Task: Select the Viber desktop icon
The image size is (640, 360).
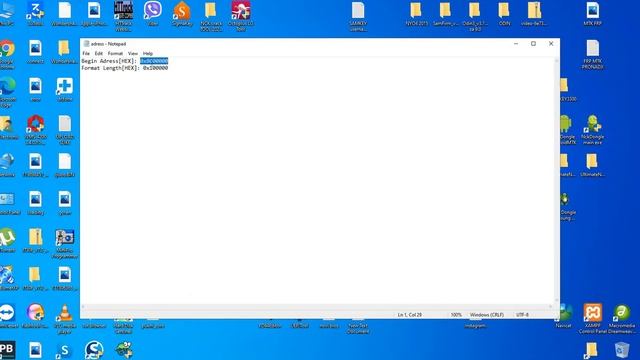Action: click(152, 14)
